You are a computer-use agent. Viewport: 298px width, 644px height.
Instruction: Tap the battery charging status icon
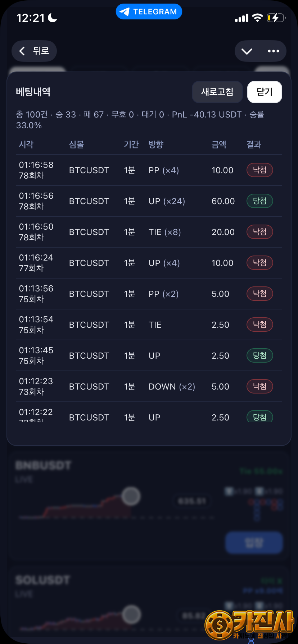275,18
